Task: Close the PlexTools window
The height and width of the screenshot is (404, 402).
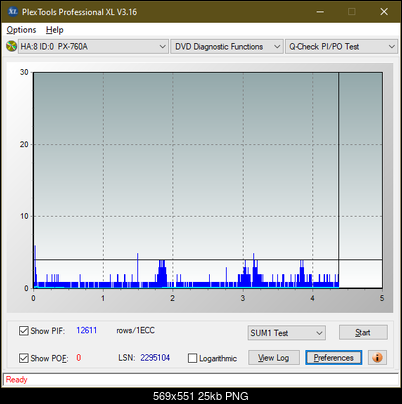Action: [x=384, y=12]
